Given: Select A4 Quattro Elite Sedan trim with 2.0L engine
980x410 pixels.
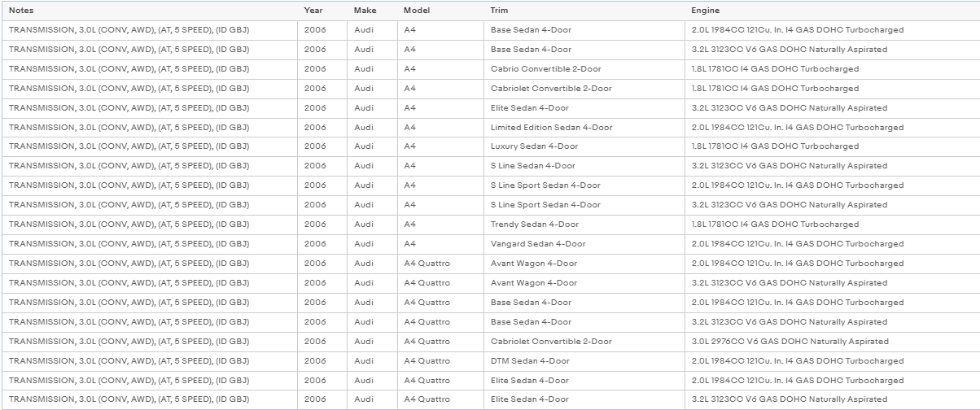Looking at the screenshot, I should 584,381.
